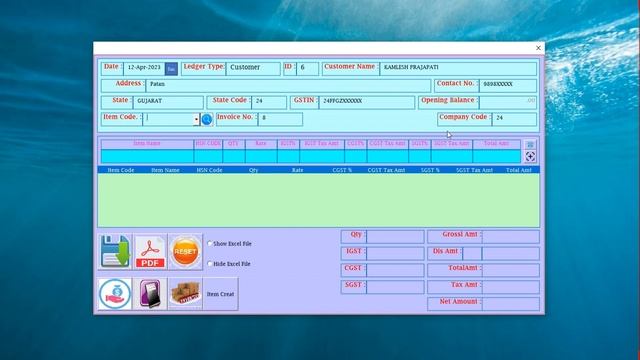Click into the Item Code input box
Screen dimensions: 640x360
tap(169, 119)
